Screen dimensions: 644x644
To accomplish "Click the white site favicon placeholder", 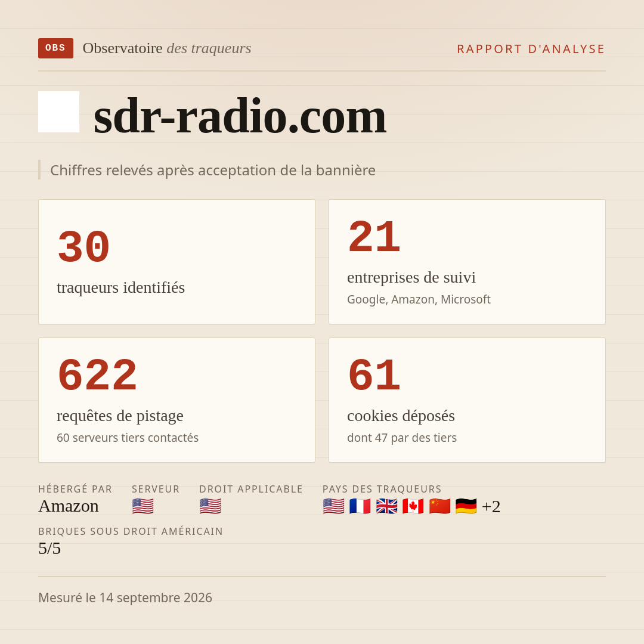I will tap(58, 112).
